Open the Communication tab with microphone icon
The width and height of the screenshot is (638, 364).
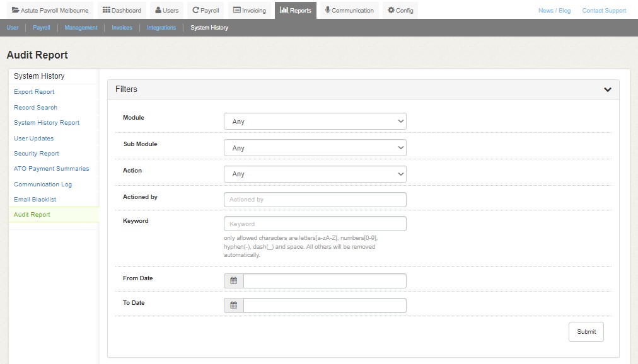click(x=349, y=10)
